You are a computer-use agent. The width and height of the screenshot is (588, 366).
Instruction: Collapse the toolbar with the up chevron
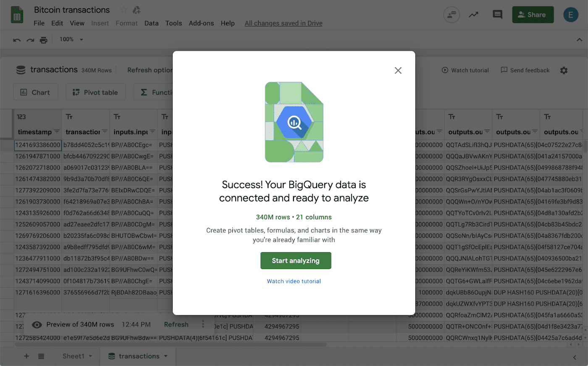pos(579,40)
